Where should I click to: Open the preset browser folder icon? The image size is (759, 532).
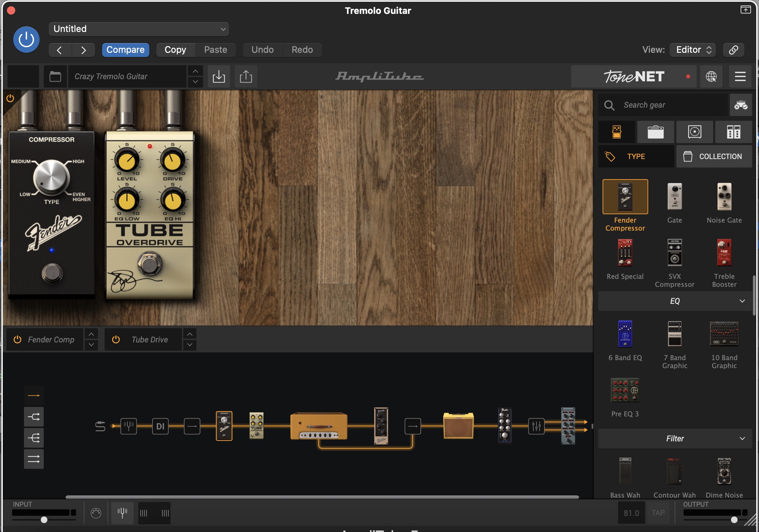(x=55, y=76)
